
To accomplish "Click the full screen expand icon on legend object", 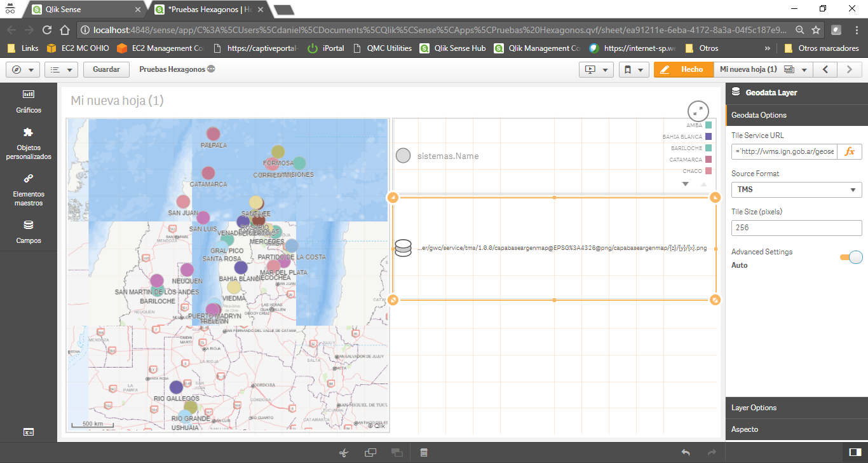I will coord(698,110).
